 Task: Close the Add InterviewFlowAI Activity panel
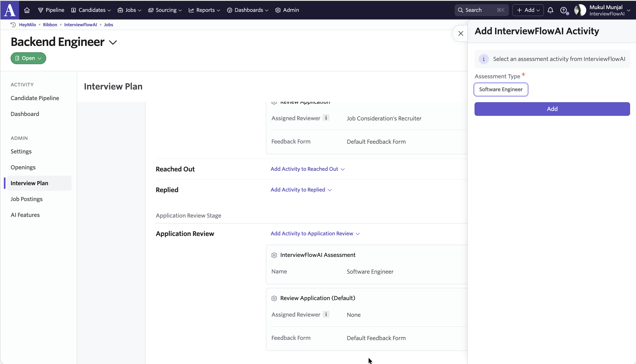[461, 33]
